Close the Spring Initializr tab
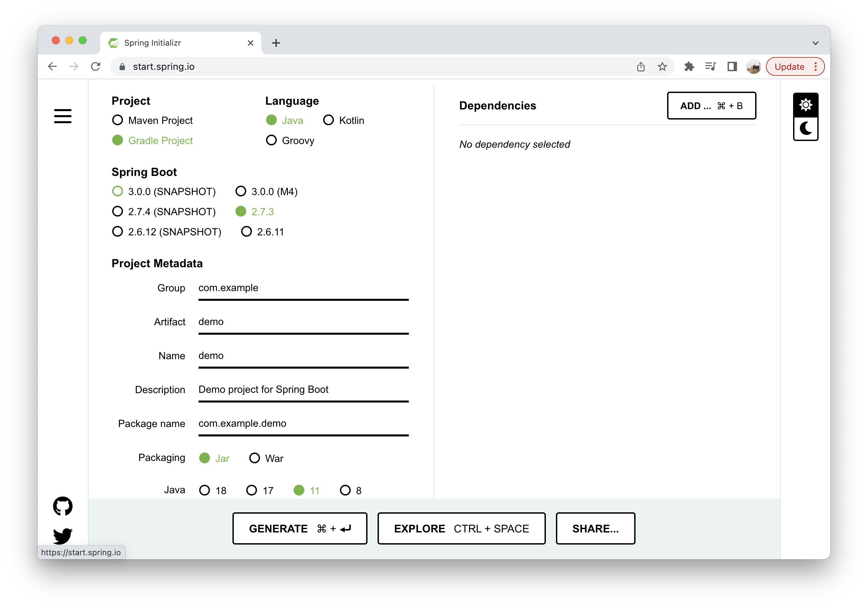 [250, 43]
